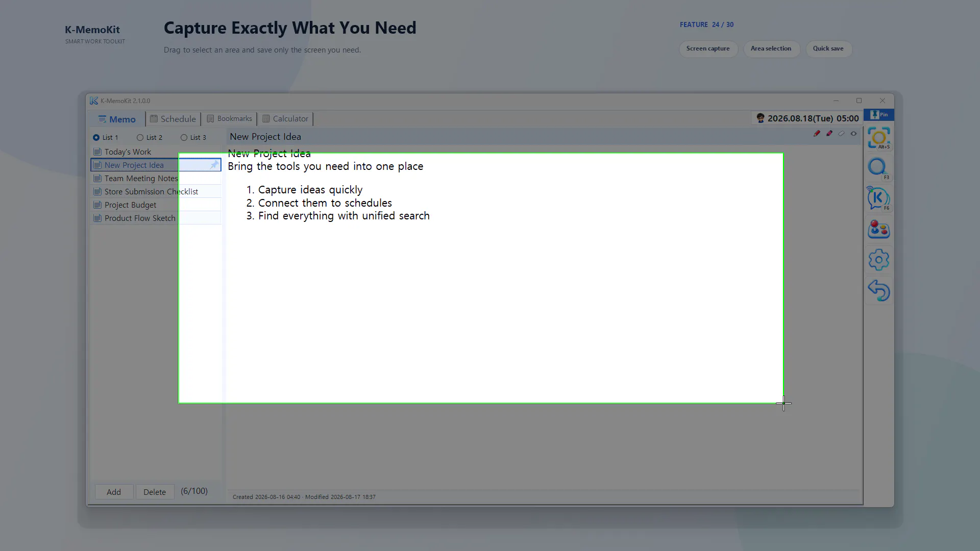Click the K-MemoKit logo in title bar

[x=94, y=101]
